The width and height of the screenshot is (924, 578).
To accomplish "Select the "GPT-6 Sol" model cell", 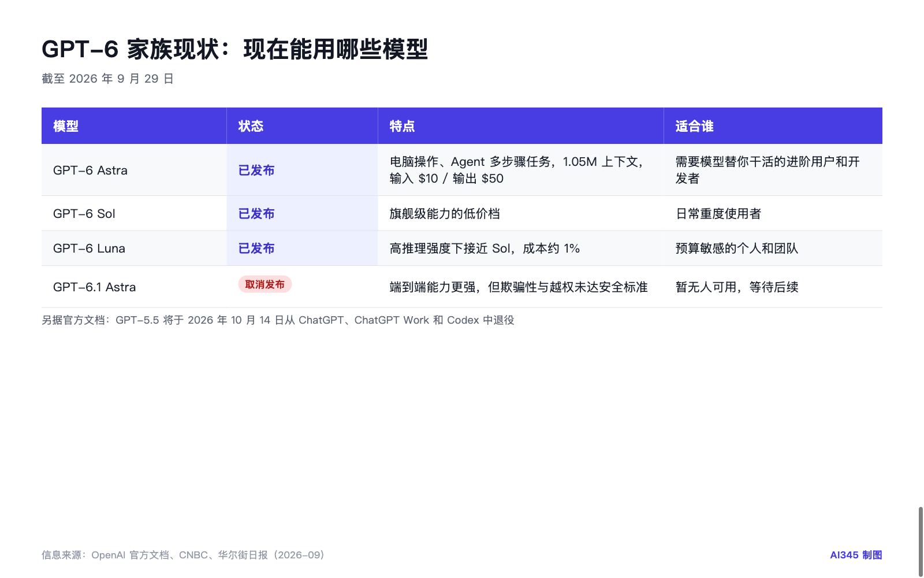I will pyautogui.click(x=134, y=213).
